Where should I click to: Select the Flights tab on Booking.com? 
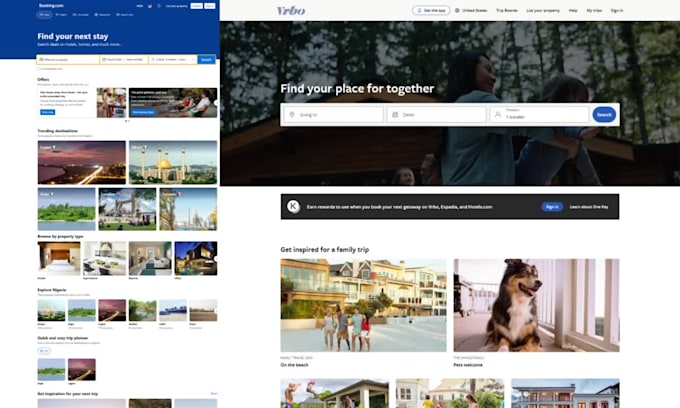tap(61, 15)
